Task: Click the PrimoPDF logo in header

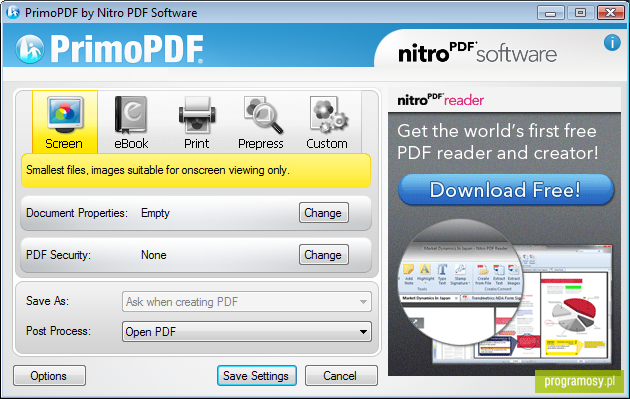Action: [109, 49]
